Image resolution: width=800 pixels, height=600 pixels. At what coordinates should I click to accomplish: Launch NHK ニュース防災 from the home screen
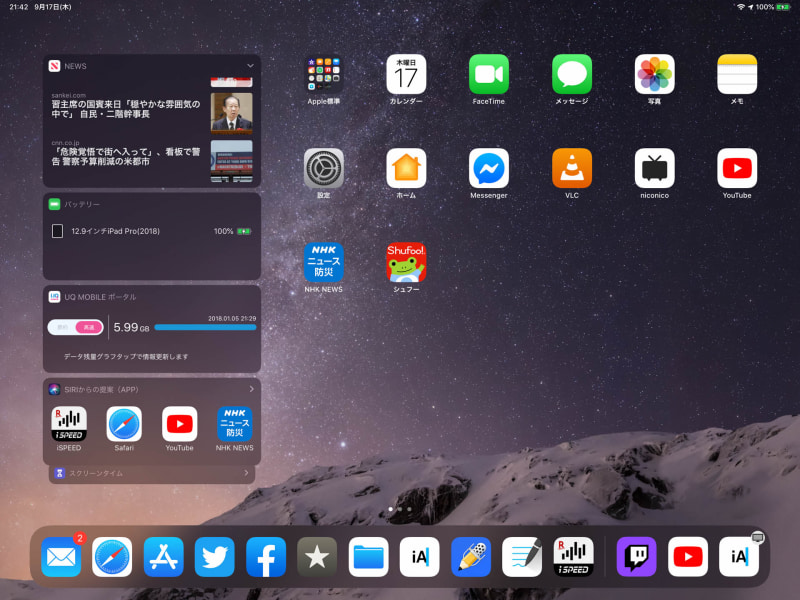tap(322, 259)
